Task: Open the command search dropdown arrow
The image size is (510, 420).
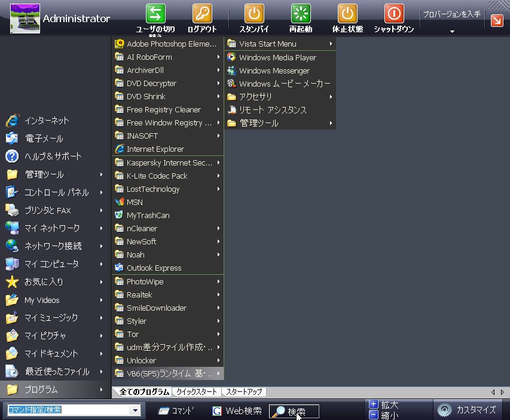Action: [x=135, y=410]
